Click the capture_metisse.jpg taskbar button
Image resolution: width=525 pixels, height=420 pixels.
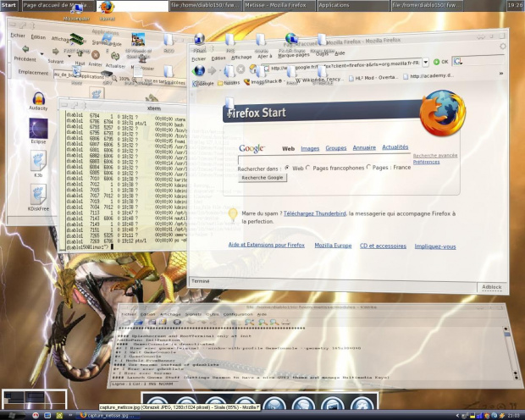(108, 416)
